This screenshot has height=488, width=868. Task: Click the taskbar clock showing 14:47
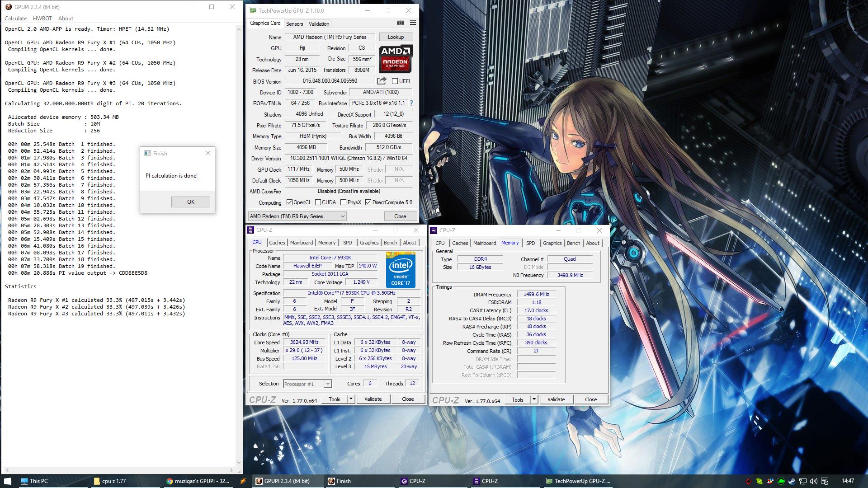point(848,481)
